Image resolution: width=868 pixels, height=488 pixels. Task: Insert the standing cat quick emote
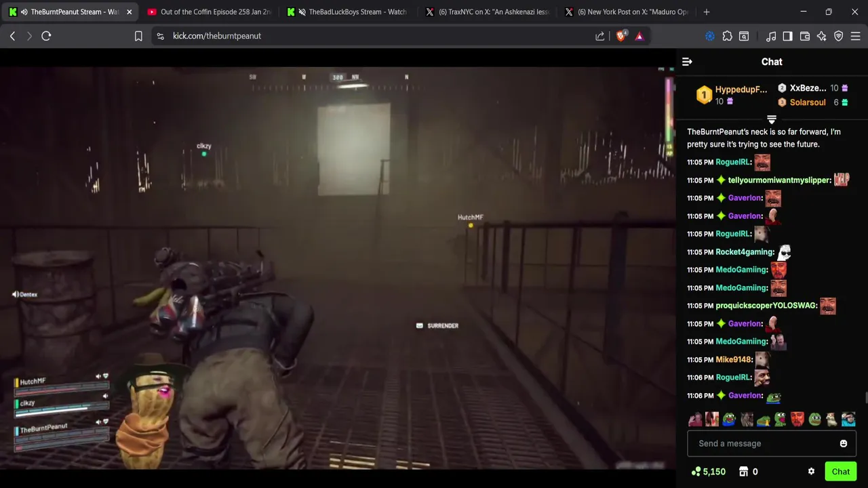(832, 420)
